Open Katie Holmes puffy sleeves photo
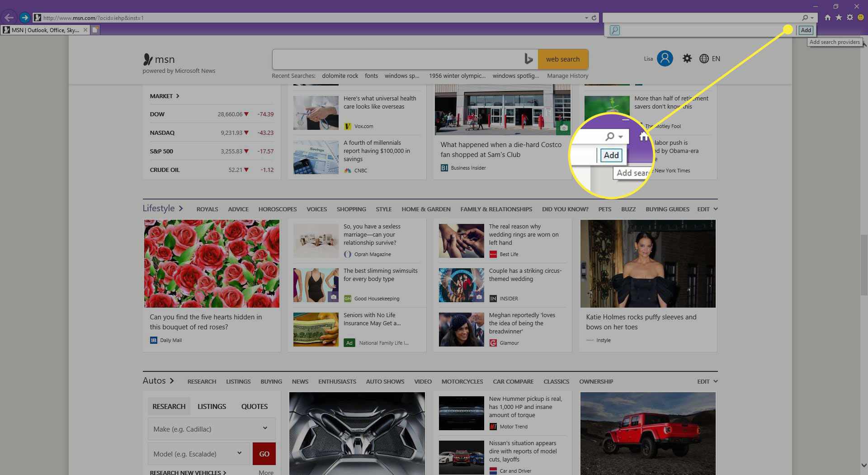This screenshot has width=868, height=475. pos(648,264)
